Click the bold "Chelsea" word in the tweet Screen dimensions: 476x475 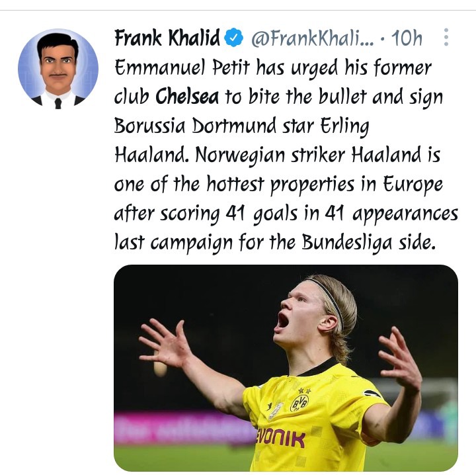pyautogui.click(x=188, y=97)
